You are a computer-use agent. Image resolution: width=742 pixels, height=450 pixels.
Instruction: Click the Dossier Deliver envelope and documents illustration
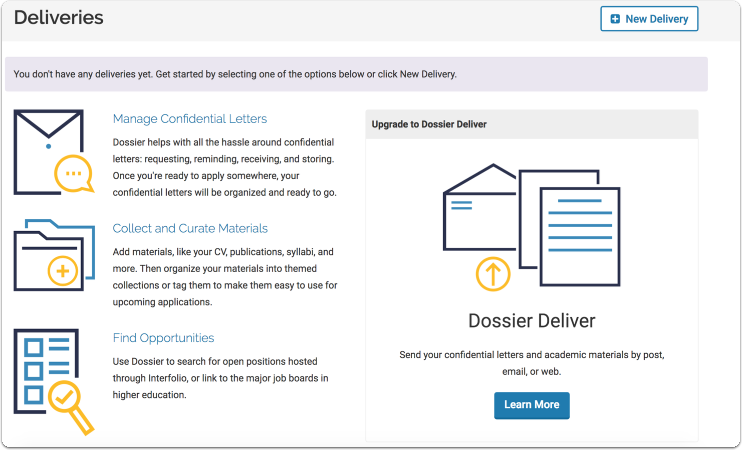531,226
